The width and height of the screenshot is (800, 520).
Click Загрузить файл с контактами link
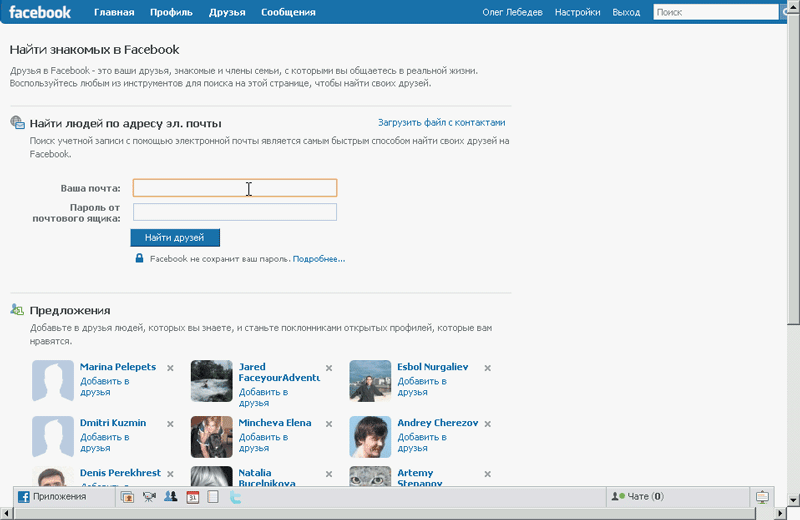click(441, 122)
